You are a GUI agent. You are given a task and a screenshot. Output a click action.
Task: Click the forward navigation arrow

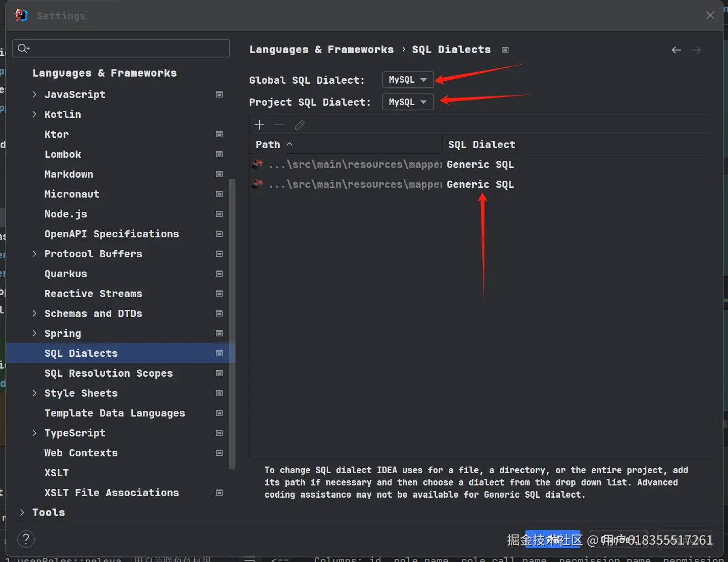click(x=696, y=50)
